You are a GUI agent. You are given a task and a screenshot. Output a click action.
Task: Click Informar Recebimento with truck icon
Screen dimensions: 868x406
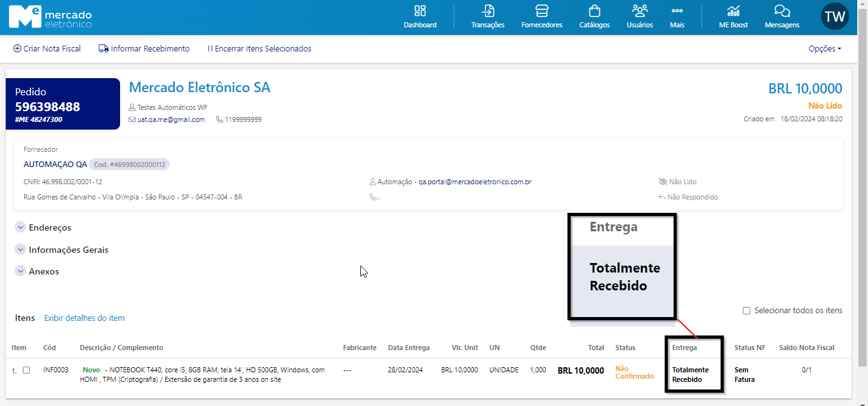click(x=144, y=48)
